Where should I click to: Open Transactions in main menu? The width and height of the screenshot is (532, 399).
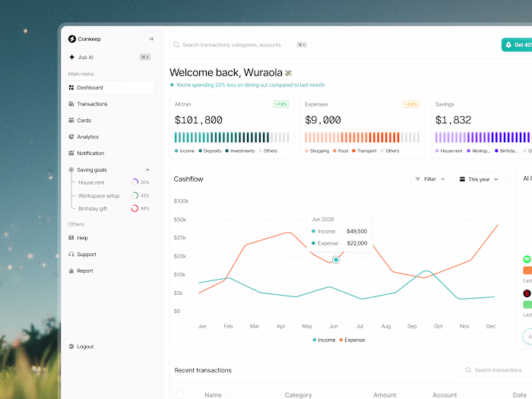[x=110, y=104]
